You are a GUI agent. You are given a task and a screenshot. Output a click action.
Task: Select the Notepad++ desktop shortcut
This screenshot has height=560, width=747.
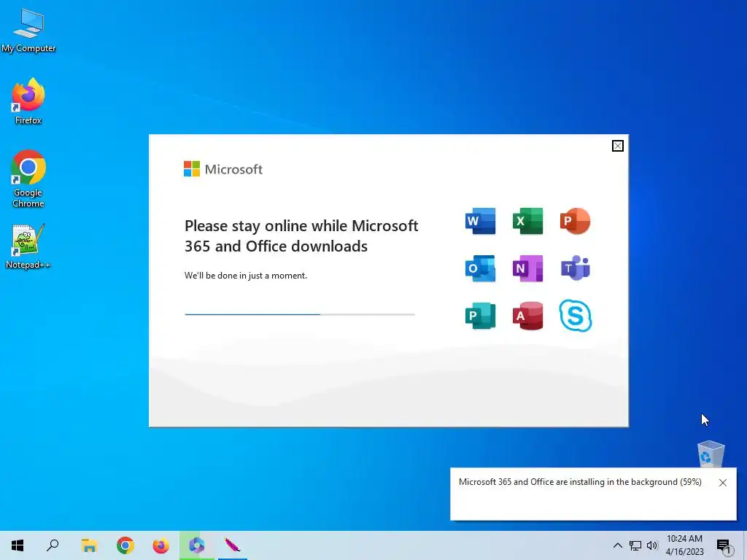pos(28,246)
